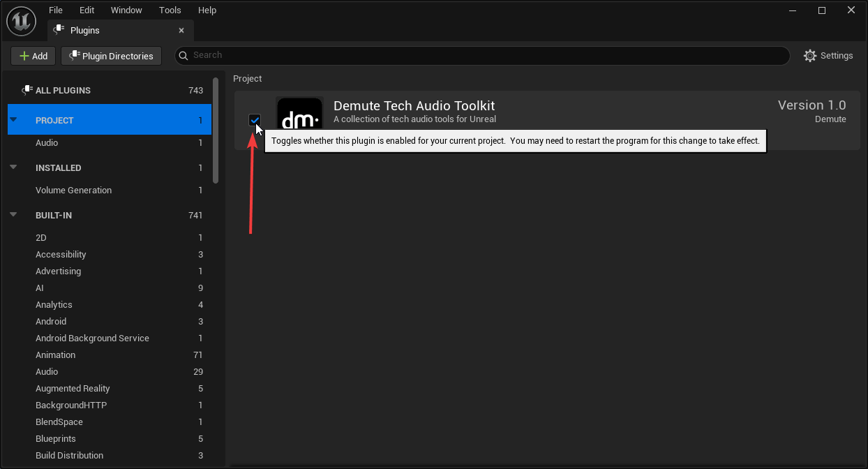Collapse the INSTALLED category arrow
This screenshot has width=868, height=469.
(13, 167)
